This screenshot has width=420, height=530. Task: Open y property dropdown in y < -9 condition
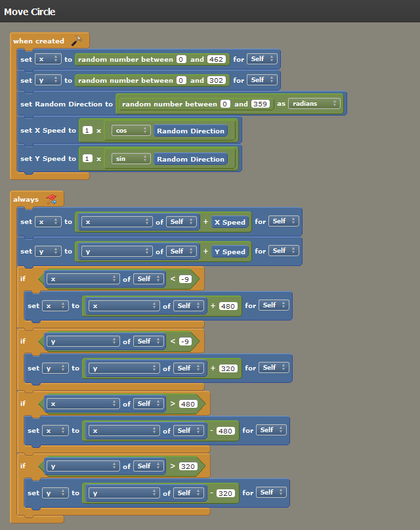83,342
